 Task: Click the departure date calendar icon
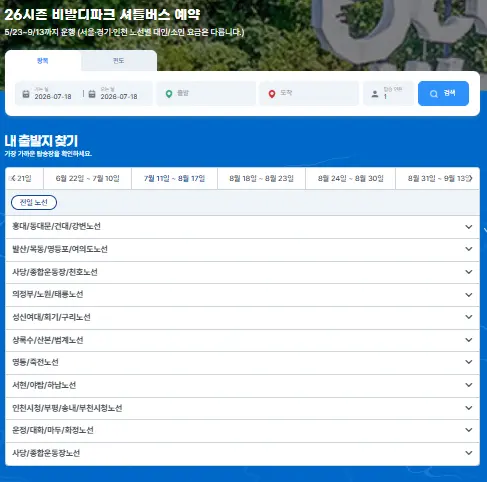(x=26, y=94)
